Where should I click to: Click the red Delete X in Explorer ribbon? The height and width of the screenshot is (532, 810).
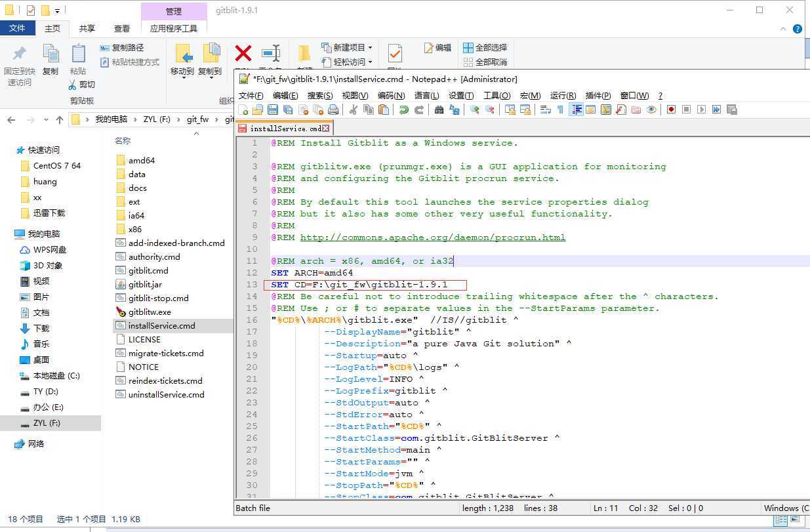coord(243,53)
